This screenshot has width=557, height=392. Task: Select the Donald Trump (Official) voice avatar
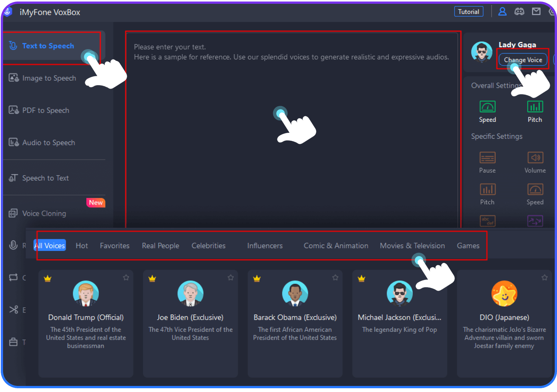pyautogui.click(x=86, y=293)
